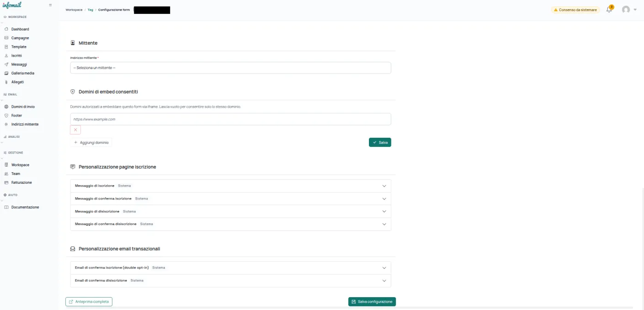Open the Indirizzo mittente dropdown
Viewport: 644px width, 310px height.
tap(230, 68)
